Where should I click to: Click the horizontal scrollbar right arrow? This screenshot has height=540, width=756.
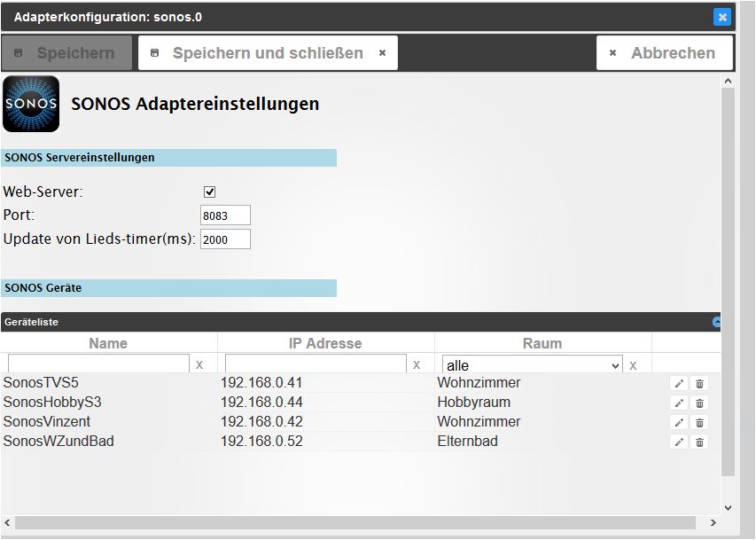coord(713,522)
